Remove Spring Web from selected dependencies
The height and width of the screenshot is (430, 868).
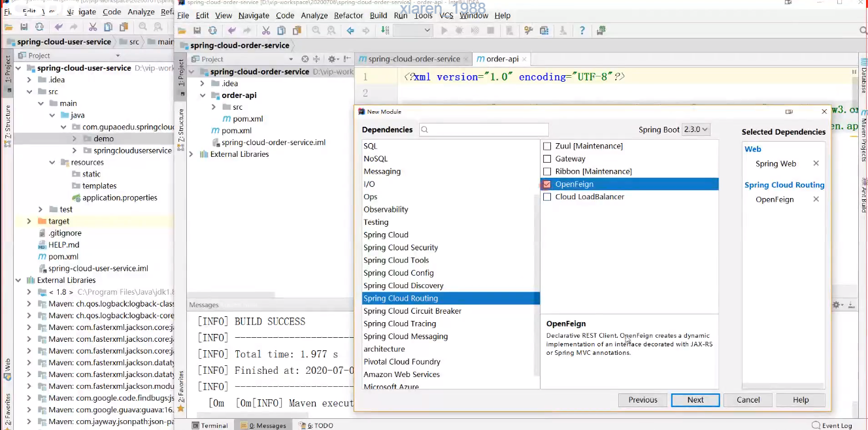click(816, 163)
